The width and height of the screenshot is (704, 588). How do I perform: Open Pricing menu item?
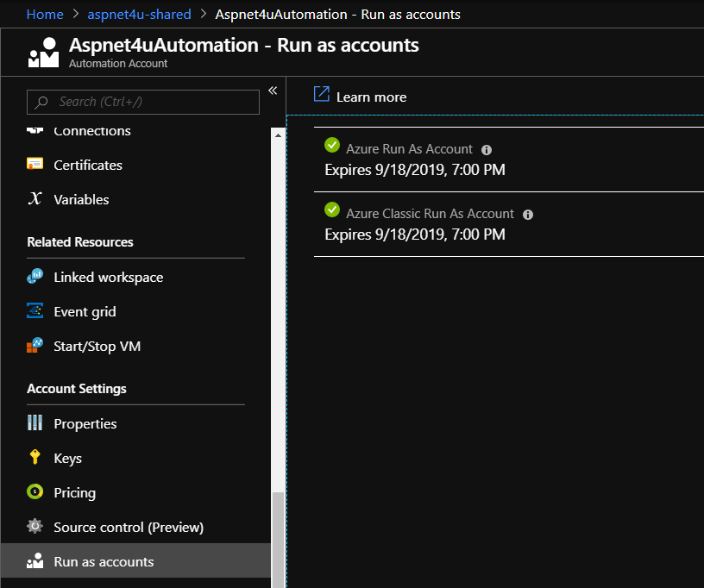136,492
